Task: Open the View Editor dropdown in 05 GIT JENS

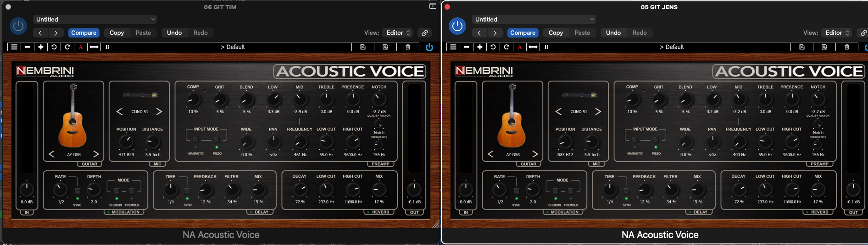Action: 837,33
